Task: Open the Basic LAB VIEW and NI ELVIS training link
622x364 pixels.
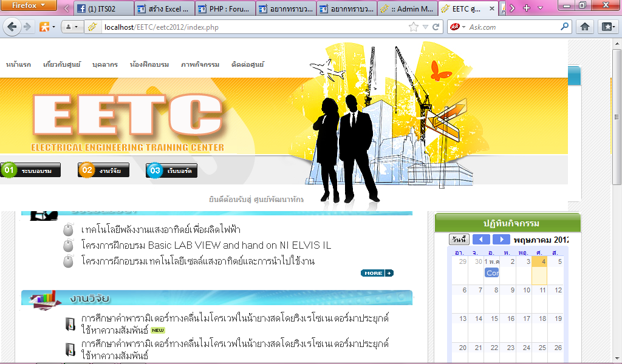Action: (x=206, y=246)
